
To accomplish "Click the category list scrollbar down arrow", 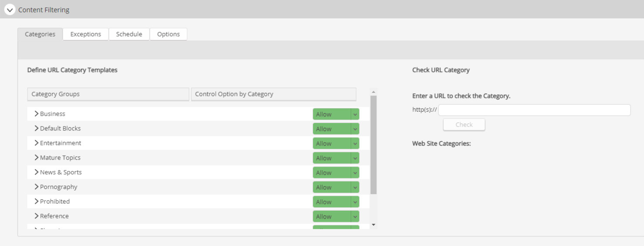I will click(x=373, y=225).
